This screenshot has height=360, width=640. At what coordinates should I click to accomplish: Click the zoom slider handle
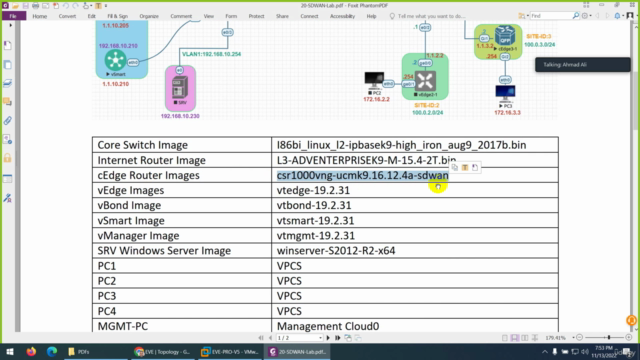pyautogui.click(x=609, y=338)
